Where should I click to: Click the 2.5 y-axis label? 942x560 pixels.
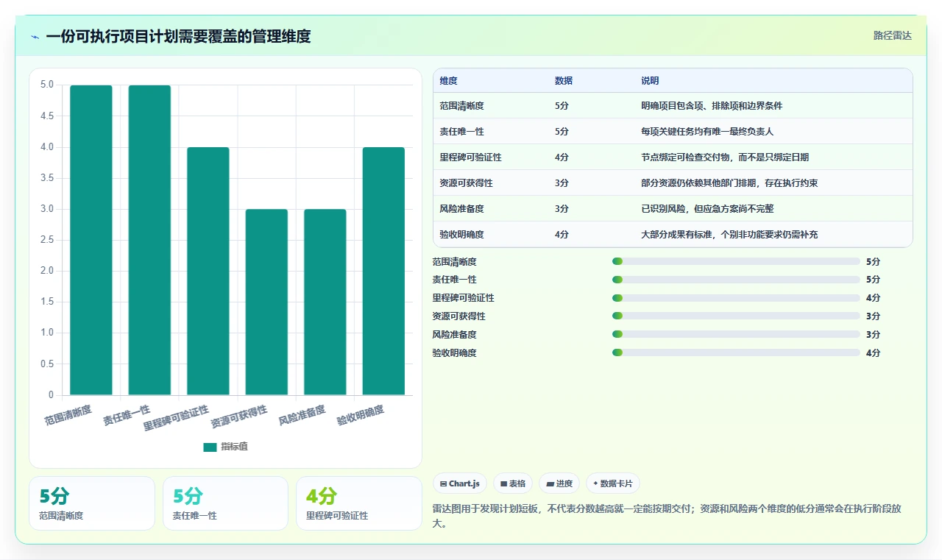coord(47,240)
